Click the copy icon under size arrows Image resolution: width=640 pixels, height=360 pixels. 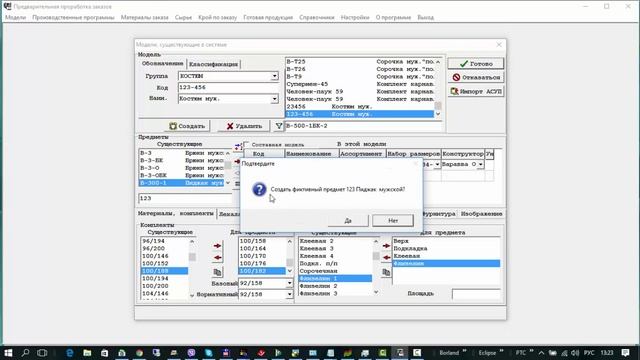(218, 272)
